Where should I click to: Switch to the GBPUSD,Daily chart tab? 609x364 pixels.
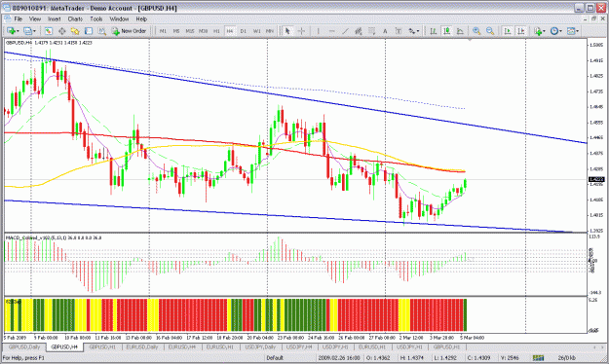point(24,346)
